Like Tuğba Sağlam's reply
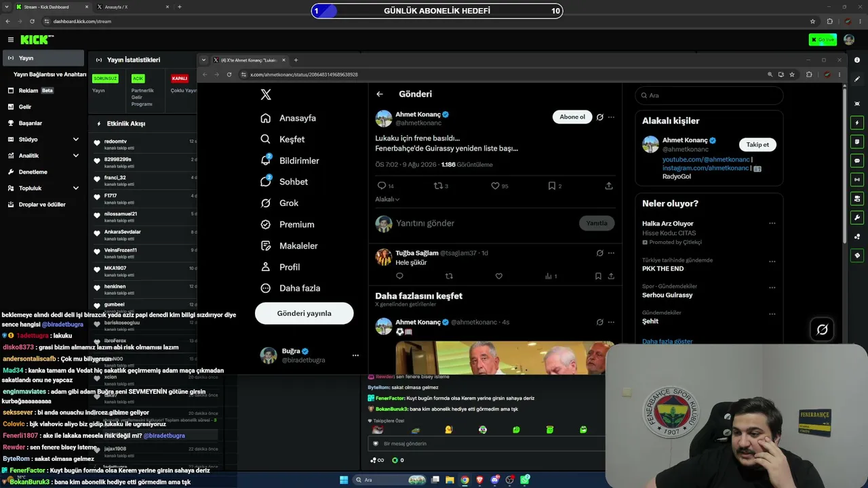868x488 pixels. pos(499,276)
